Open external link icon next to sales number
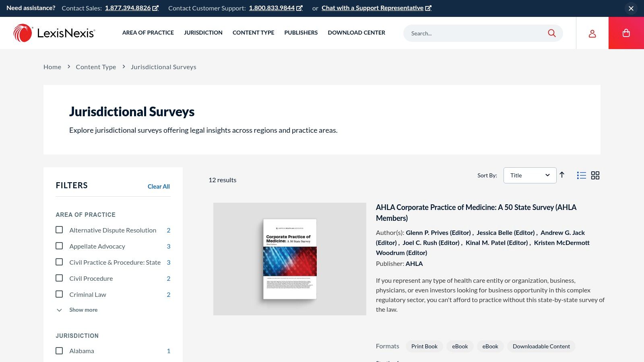The height and width of the screenshot is (362, 644). tap(155, 7)
